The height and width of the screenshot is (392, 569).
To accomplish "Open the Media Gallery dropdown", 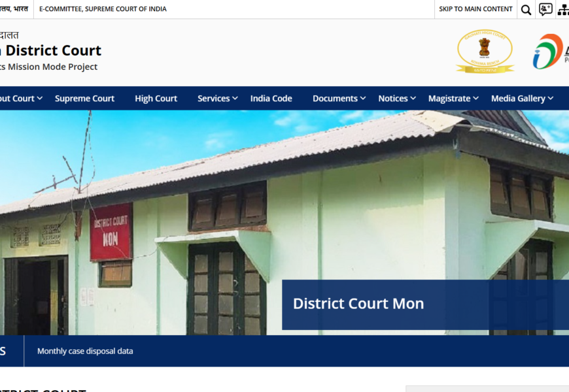I will pos(522,99).
